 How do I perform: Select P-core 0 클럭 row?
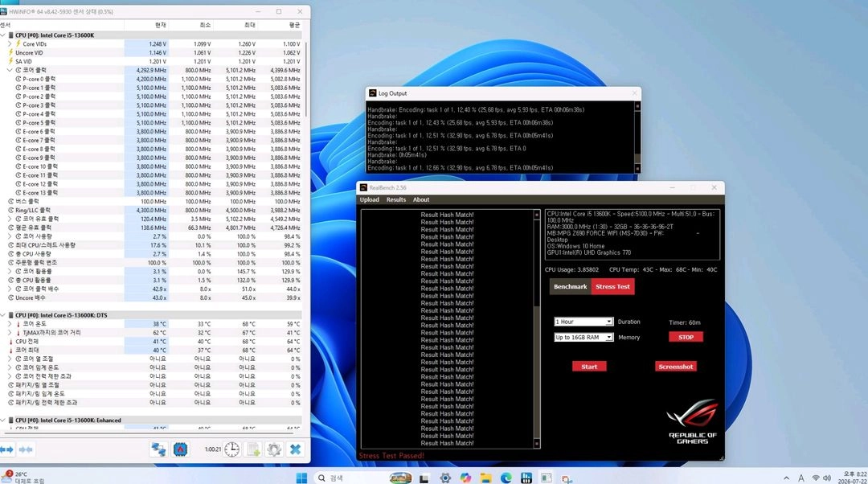coord(151,79)
